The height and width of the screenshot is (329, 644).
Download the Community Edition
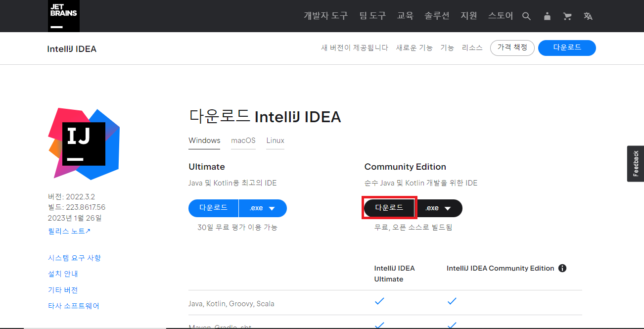point(389,208)
